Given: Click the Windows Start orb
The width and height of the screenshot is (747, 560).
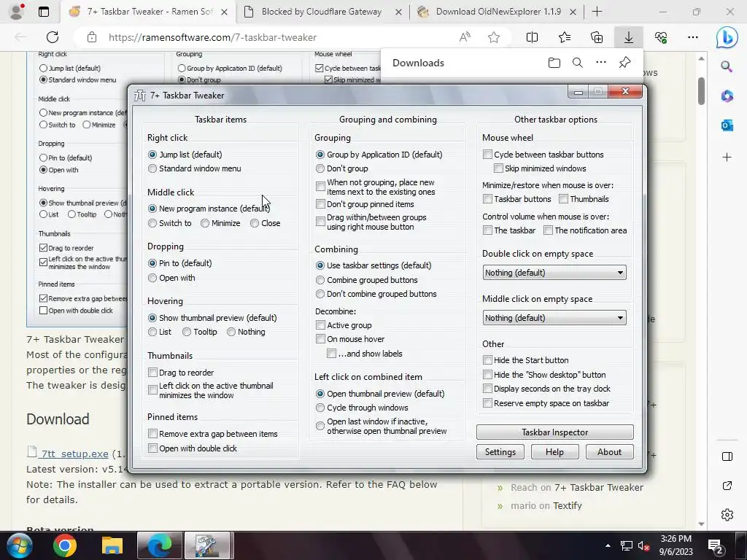Looking at the screenshot, I should (20, 545).
